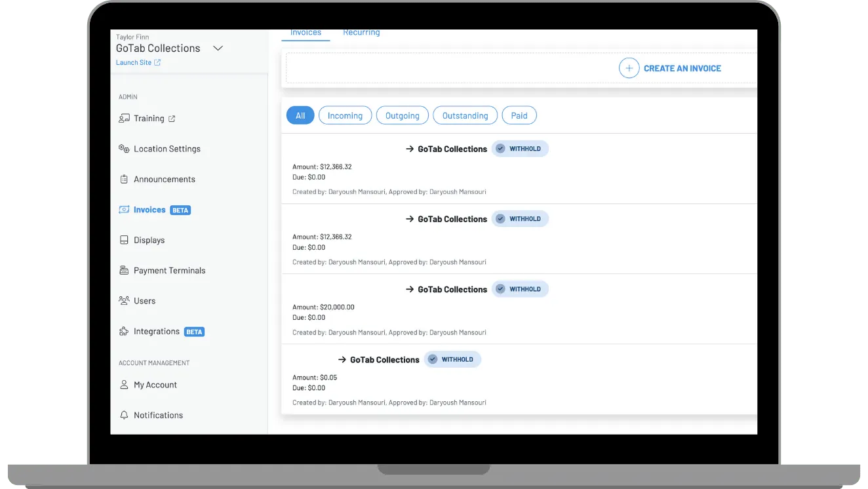
Task: Filter invoices by Incoming
Action: (345, 115)
